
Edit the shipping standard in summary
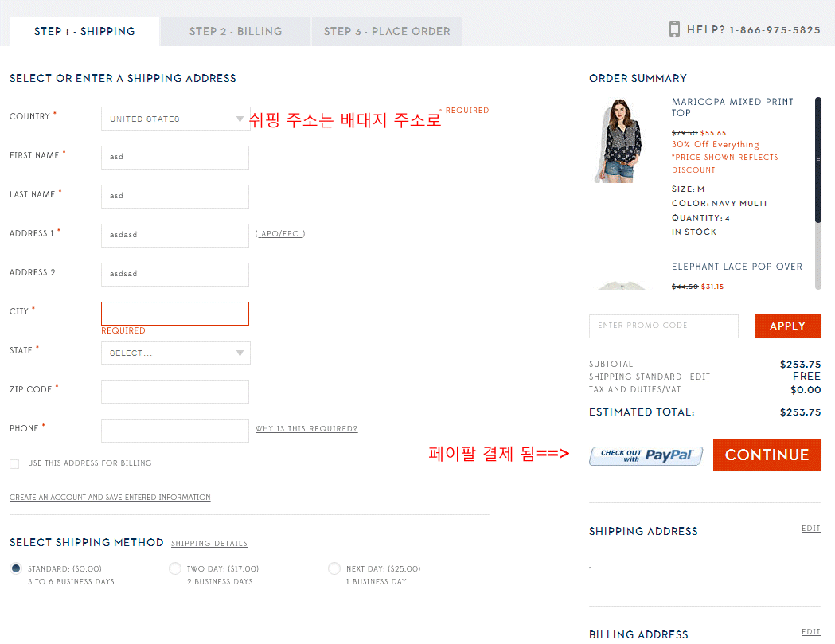coord(700,377)
